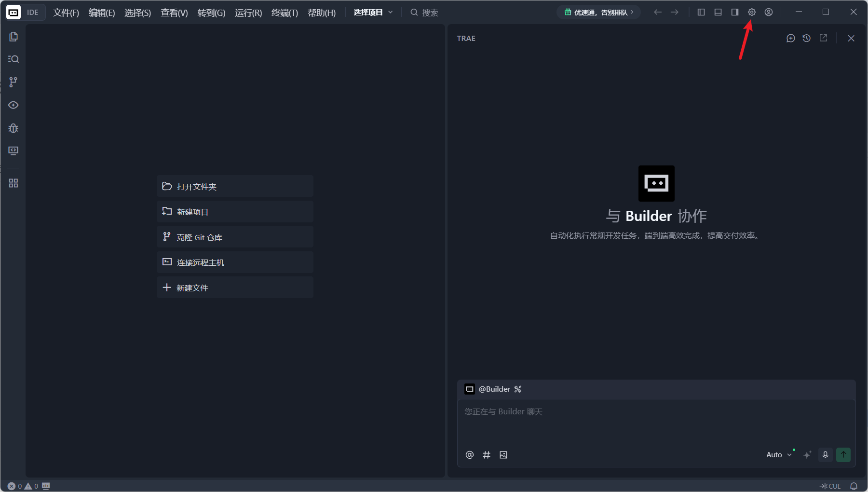Image resolution: width=868 pixels, height=492 pixels.
Task: Open Source Control branch icon in sidebar
Action: point(14,82)
